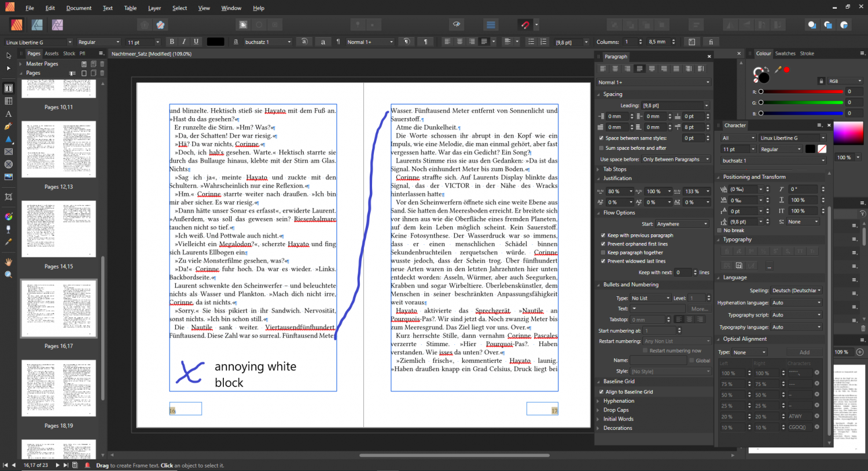Switch to the Swatches tab

(x=785, y=53)
